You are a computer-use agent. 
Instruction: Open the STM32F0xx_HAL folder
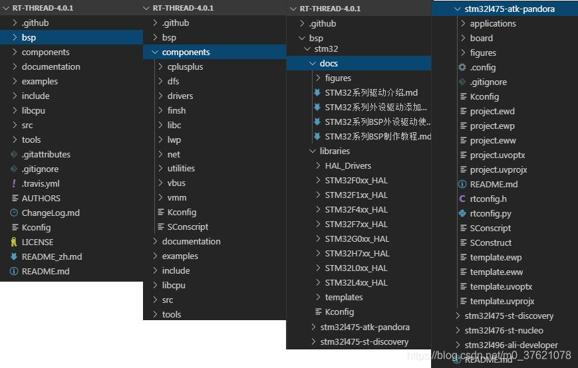click(356, 180)
